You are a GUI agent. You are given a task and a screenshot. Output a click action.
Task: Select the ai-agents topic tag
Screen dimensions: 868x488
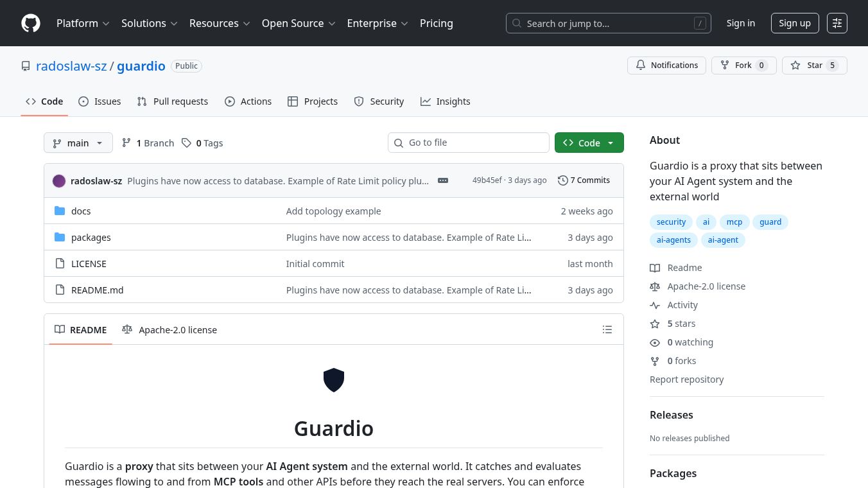(673, 240)
